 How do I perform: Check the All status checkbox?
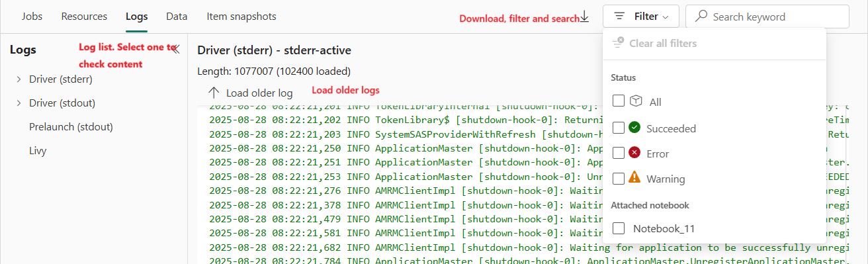click(619, 101)
